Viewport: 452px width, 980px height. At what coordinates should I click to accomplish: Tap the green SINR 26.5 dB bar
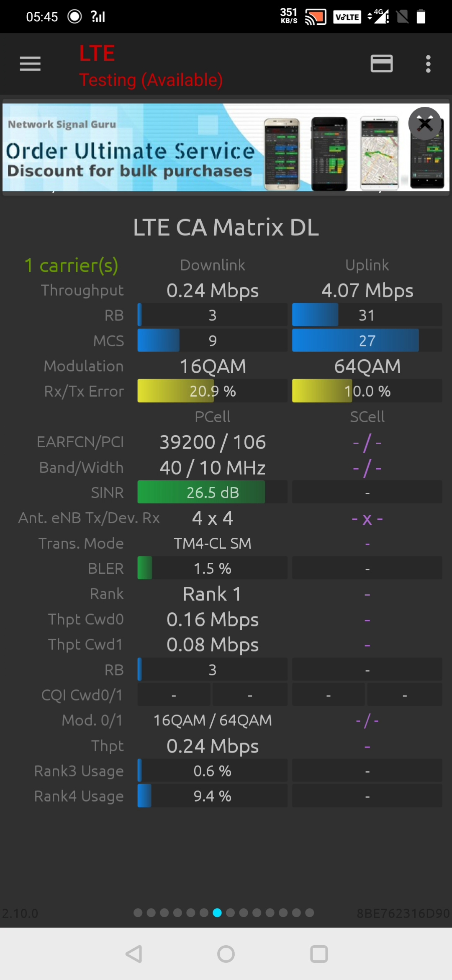(x=212, y=493)
